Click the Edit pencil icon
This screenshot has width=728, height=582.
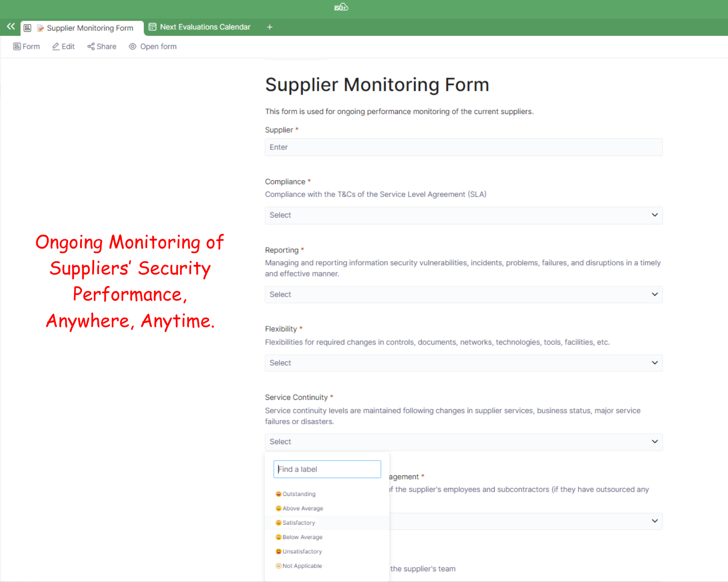pos(56,47)
